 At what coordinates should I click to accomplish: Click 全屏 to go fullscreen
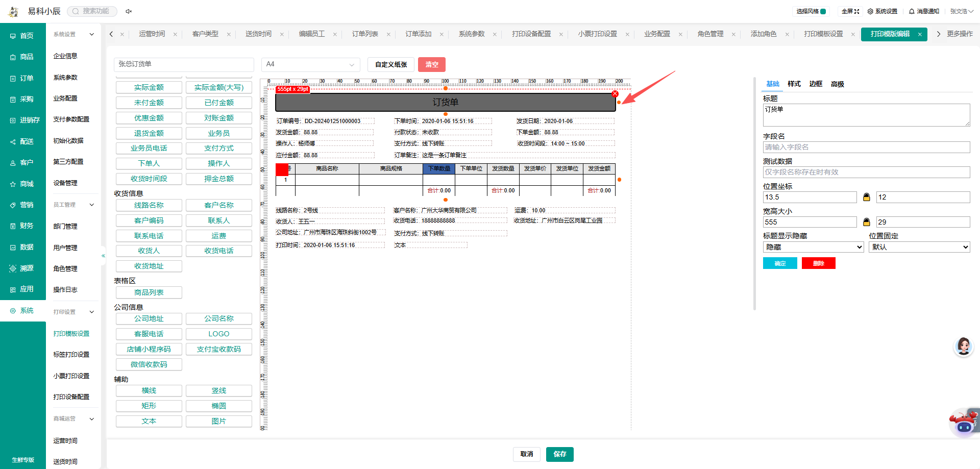click(850, 11)
